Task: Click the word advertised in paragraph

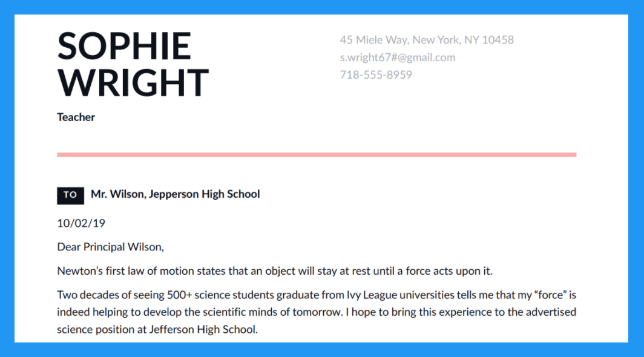Action: point(551,312)
